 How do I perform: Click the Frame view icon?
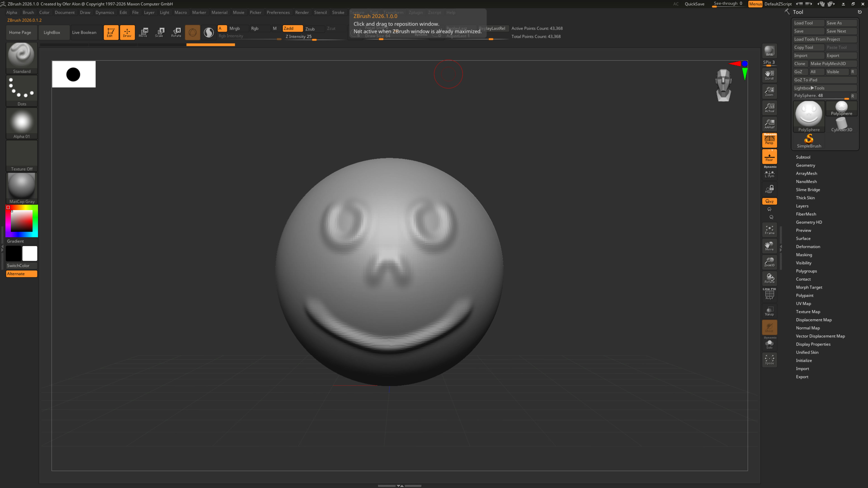pos(769,230)
